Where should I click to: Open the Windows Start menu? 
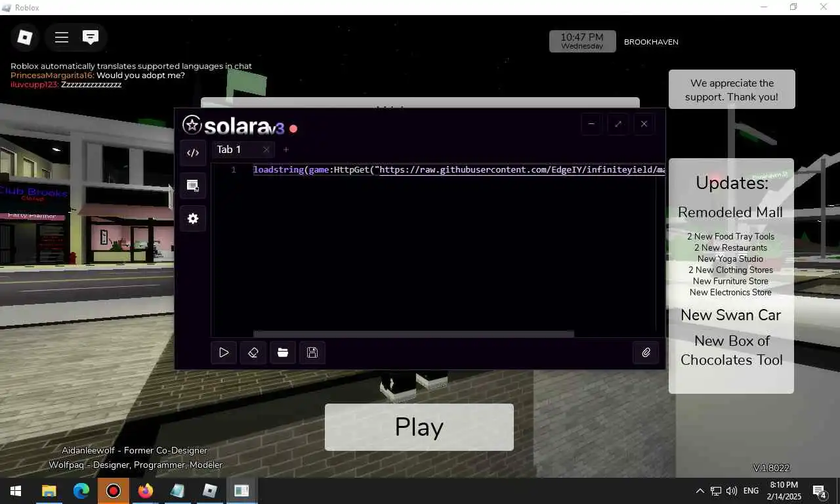coord(16,491)
